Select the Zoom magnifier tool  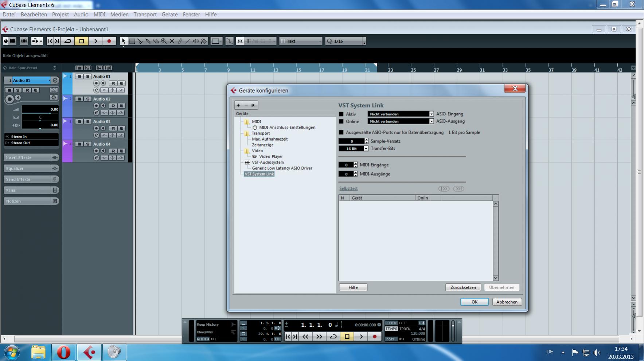click(x=164, y=41)
